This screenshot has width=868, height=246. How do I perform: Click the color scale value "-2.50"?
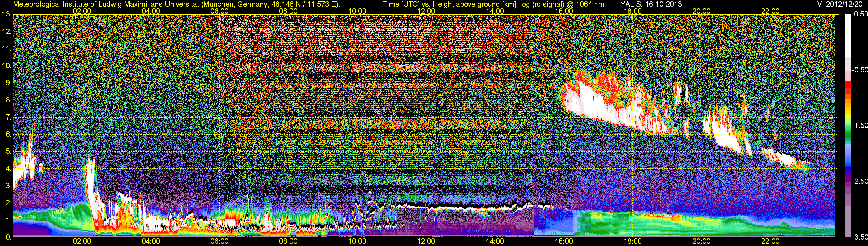pyautogui.click(x=860, y=181)
